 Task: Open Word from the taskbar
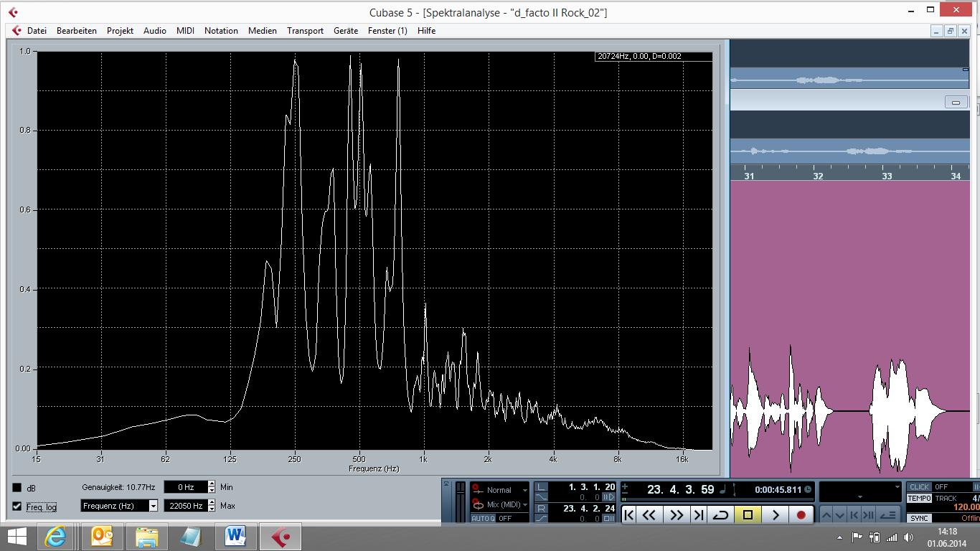click(x=235, y=537)
